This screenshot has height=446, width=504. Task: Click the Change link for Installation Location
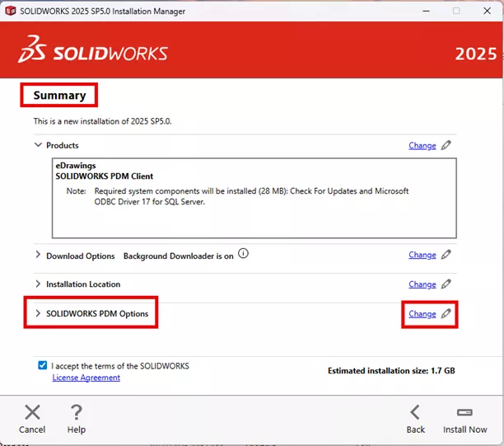click(x=422, y=284)
